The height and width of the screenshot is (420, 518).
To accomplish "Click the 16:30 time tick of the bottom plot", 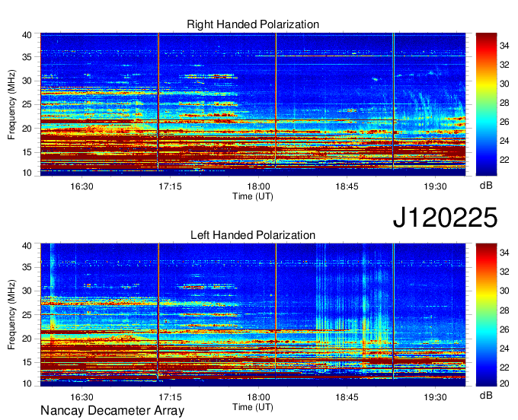I will pos(82,397).
